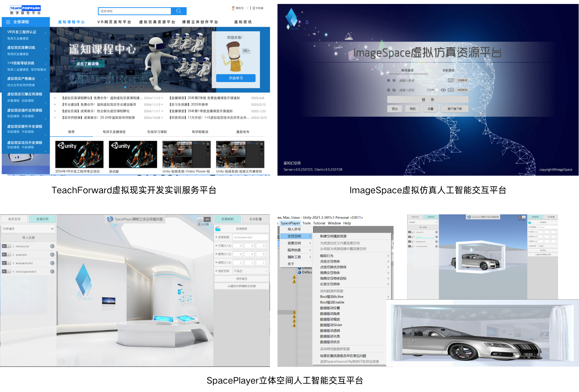Open the 列表循环 dropdown in lobby SpacePlayer
579x392 pixels.
coord(28,228)
